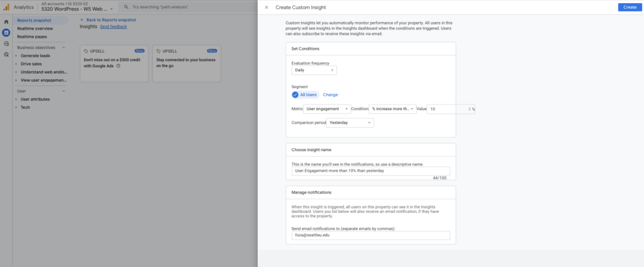Close the Create Custom Insight panel

click(267, 7)
